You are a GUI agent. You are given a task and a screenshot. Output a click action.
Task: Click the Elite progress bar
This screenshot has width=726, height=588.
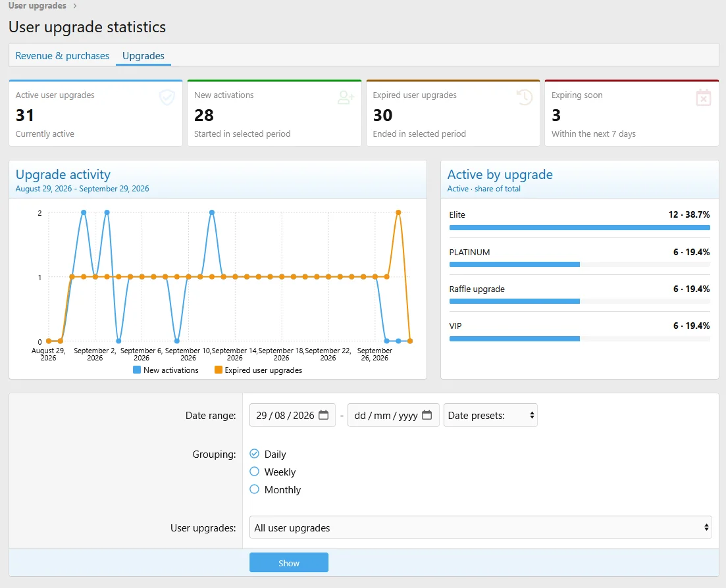click(580, 228)
